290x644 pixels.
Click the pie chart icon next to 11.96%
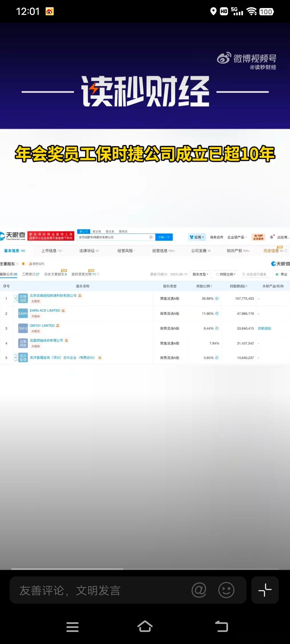point(217,313)
